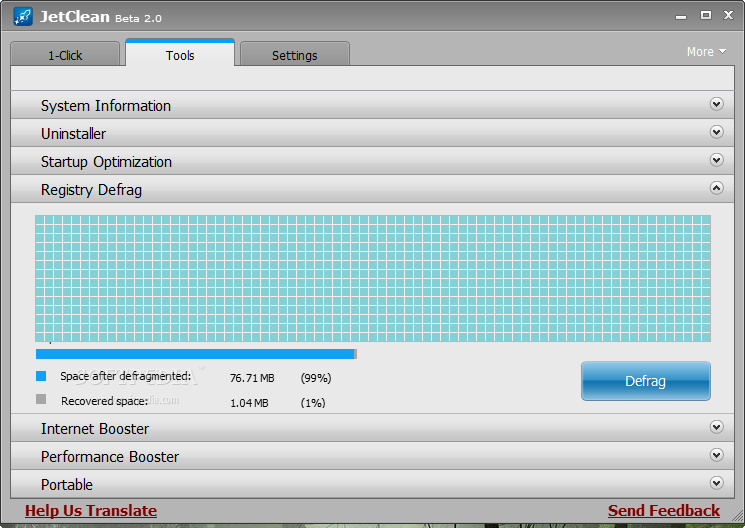Expand the Uninstaller section

[x=372, y=133]
